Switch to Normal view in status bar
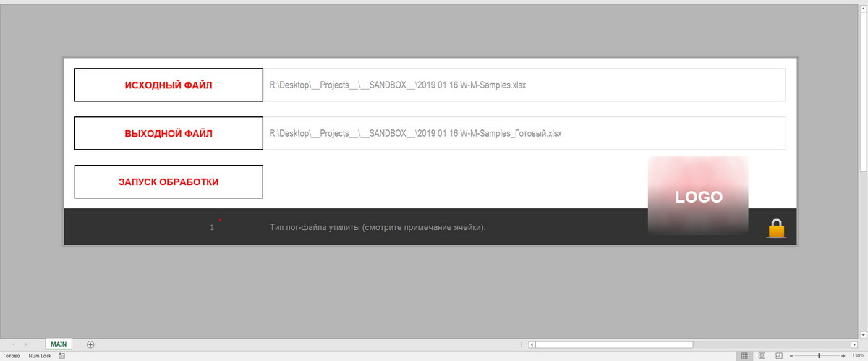Screen dimensions: 868x361 (x=743, y=356)
